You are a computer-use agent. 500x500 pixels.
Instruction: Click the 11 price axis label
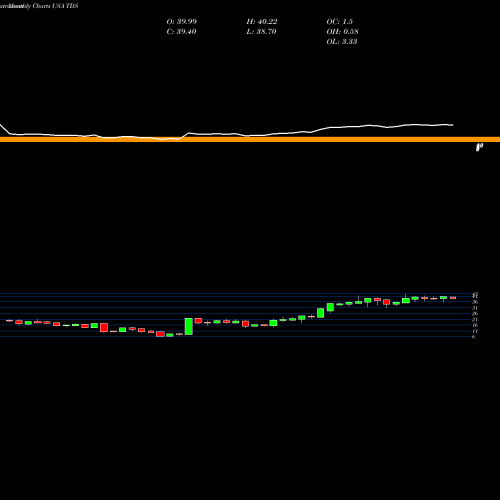tap(475, 331)
